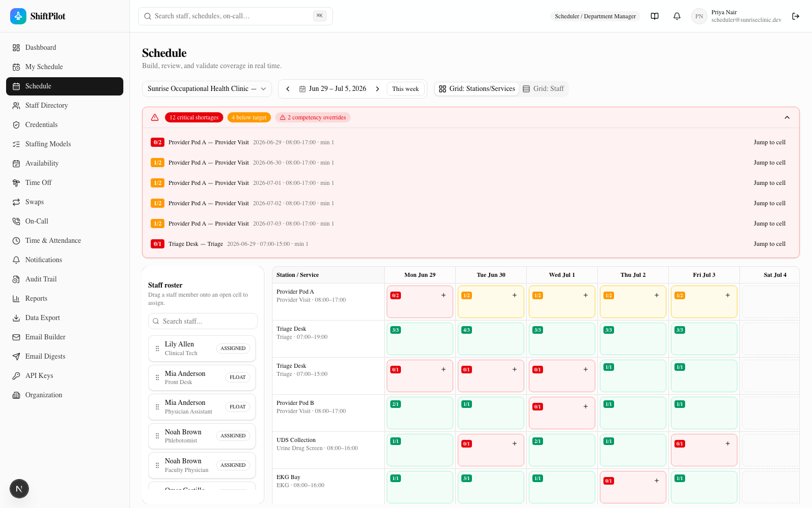Click the 4 below target badge

[249, 117]
